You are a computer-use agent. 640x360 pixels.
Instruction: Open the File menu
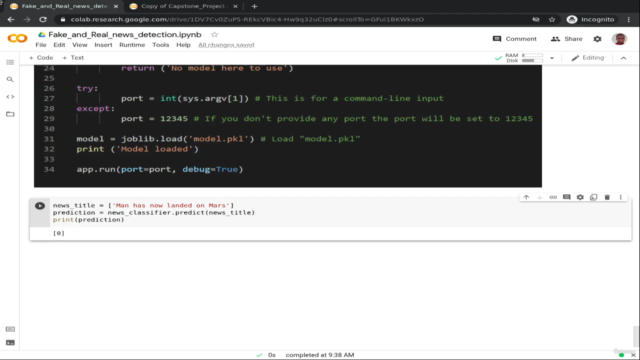41,45
